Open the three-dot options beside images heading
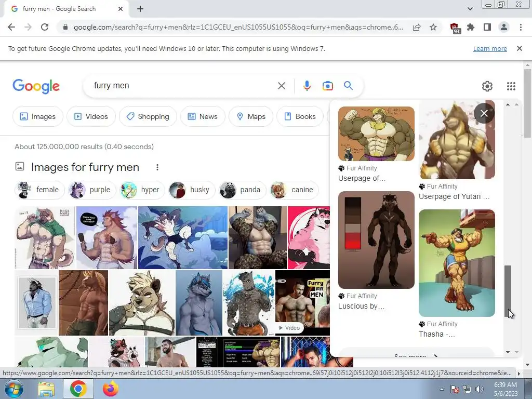 click(157, 167)
